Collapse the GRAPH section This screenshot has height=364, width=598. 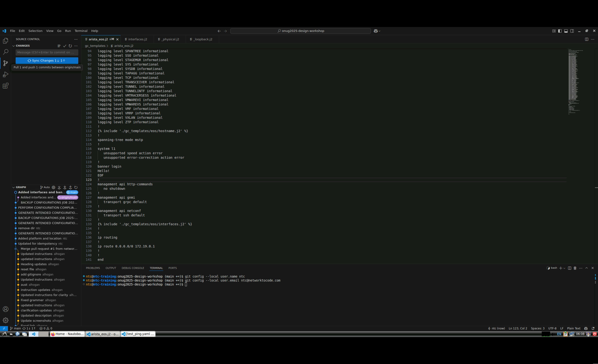click(x=14, y=187)
